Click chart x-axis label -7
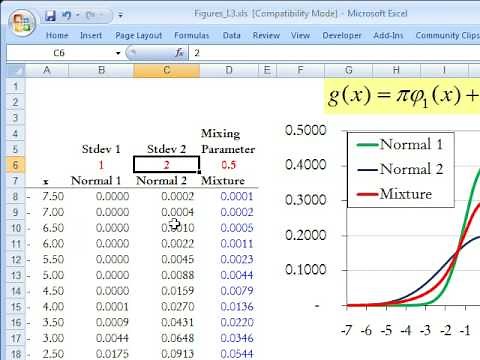This screenshot has width=480, height=360. 346,330
